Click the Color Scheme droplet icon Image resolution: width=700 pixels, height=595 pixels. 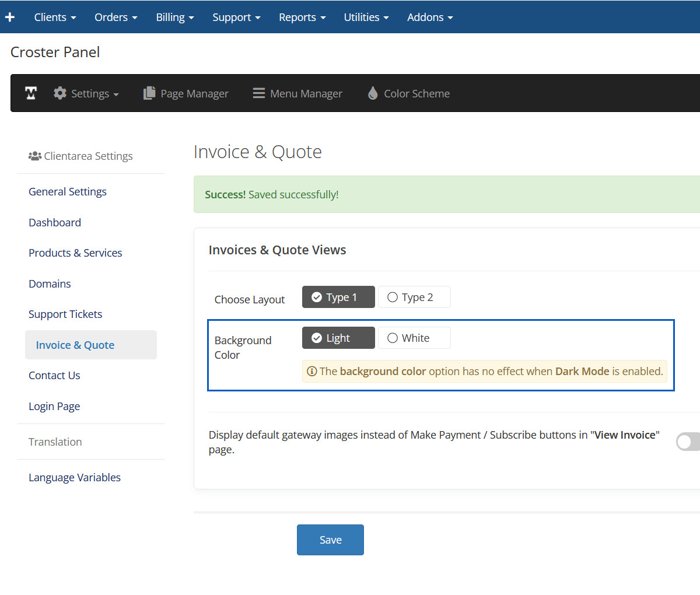click(x=373, y=93)
